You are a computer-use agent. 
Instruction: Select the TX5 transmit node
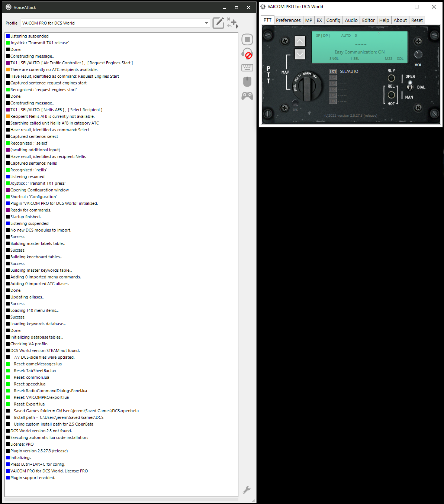coord(332,95)
